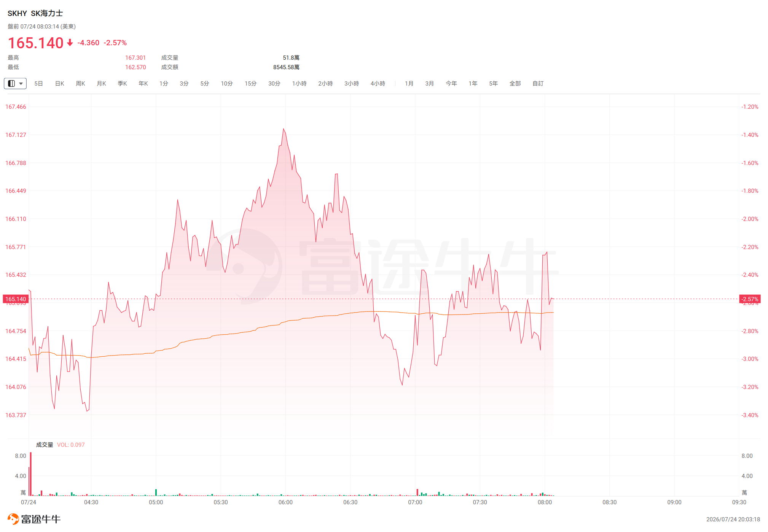Pick the 4小時 interval

click(x=378, y=83)
